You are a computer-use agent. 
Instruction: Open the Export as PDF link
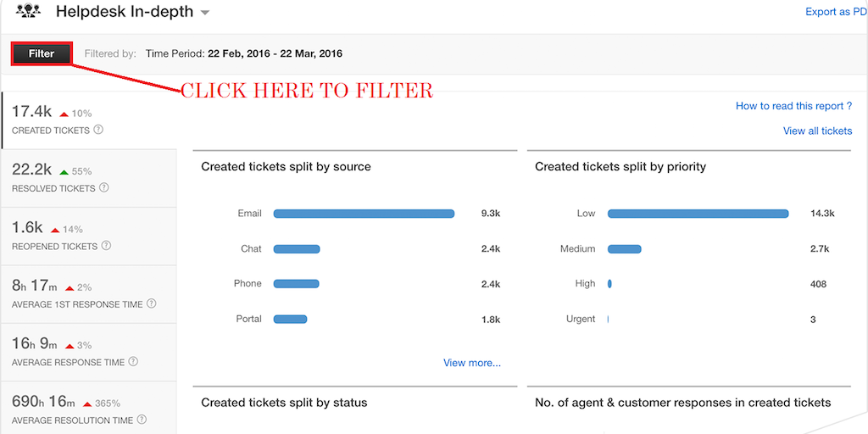point(837,12)
